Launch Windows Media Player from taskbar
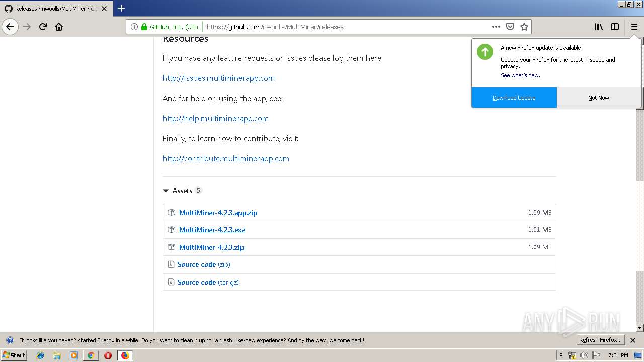644x362 pixels. tap(74, 355)
